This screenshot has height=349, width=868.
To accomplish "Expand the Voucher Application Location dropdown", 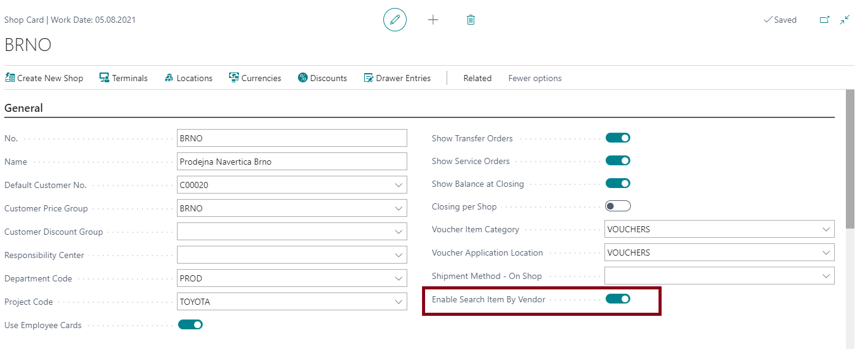I will tap(826, 253).
